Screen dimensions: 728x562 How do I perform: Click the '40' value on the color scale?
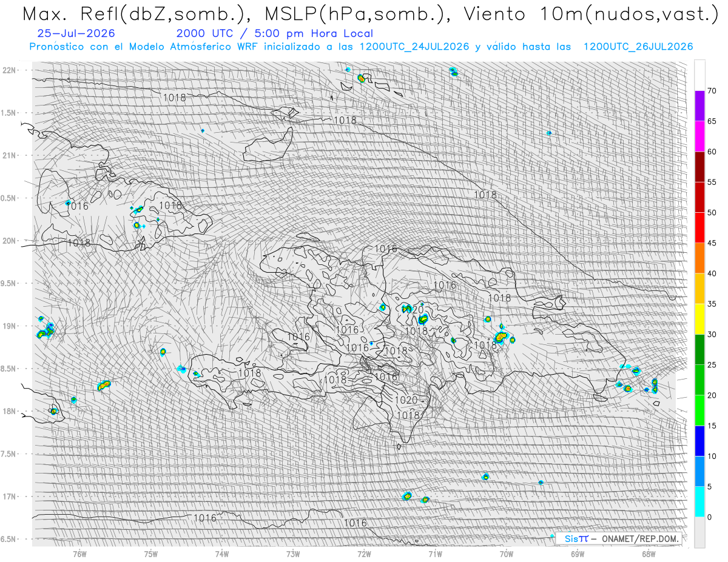tap(712, 273)
